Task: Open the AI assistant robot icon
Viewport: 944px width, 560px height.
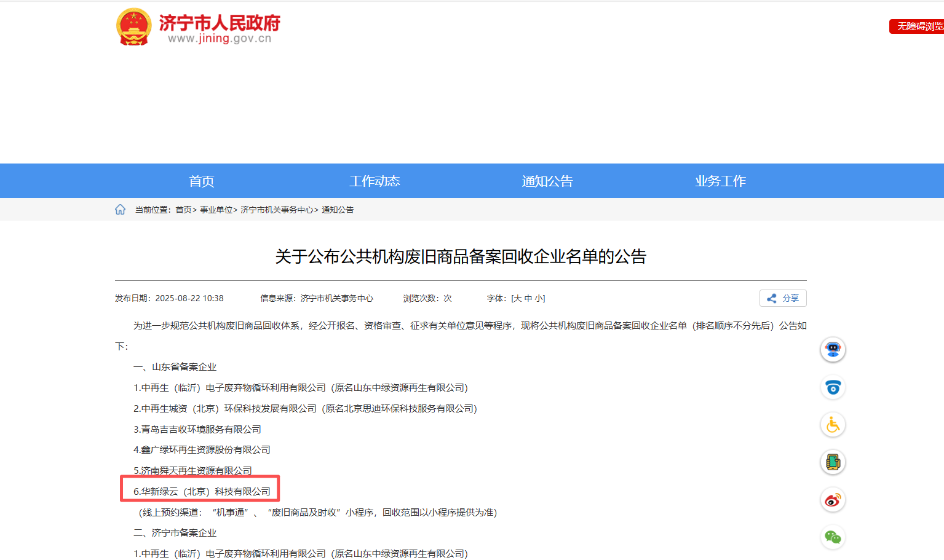Action: pyautogui.click(x=832, y=350)
